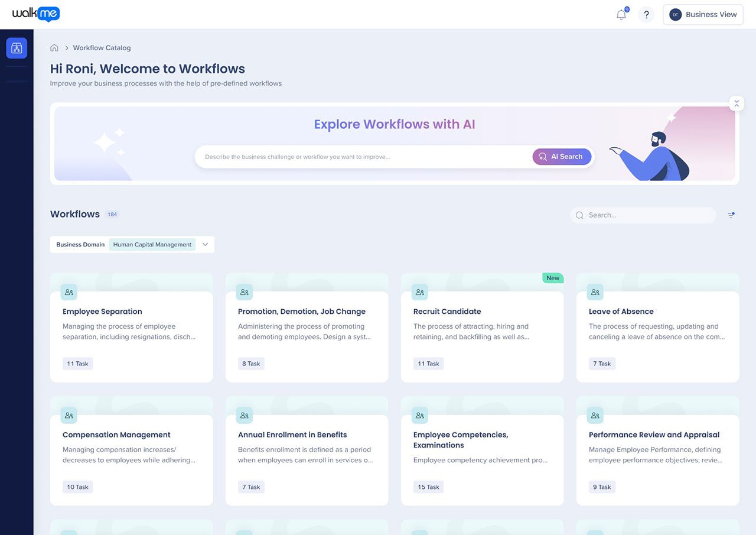Open the Leave of Absence workflow card
The height and width of the screenshot is (535, 756).
tap(658, 328)
